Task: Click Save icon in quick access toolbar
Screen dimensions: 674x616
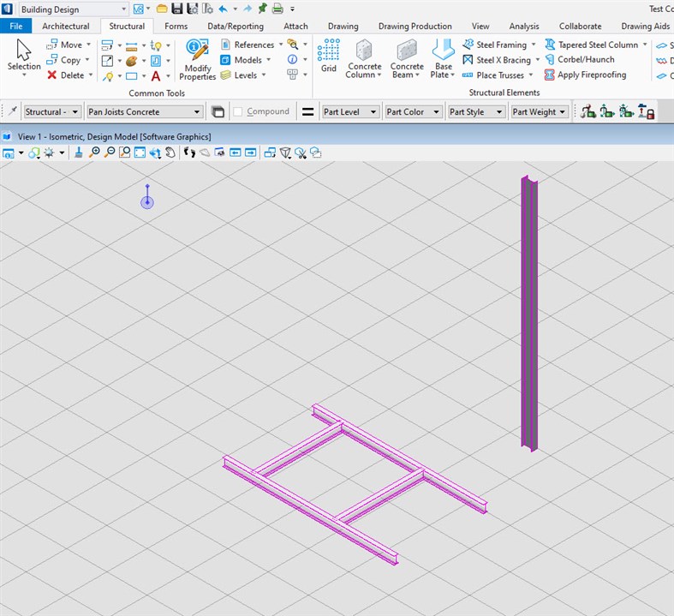Action: pyautogui.click(x=177, y=9)
